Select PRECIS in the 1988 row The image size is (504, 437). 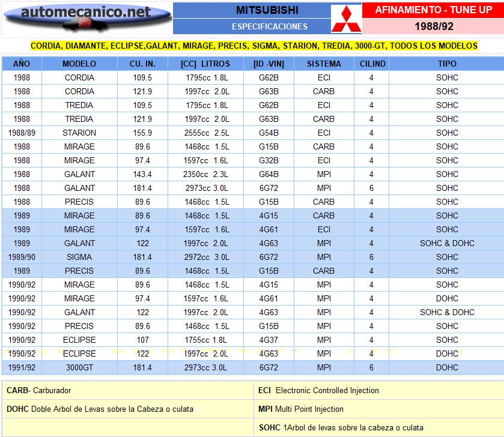(79, 202)
